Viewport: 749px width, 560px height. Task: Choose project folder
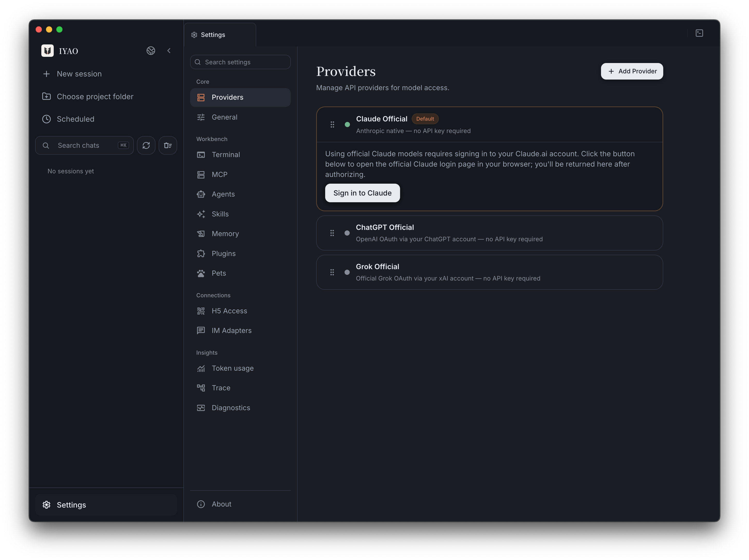[x=106, y=97]
